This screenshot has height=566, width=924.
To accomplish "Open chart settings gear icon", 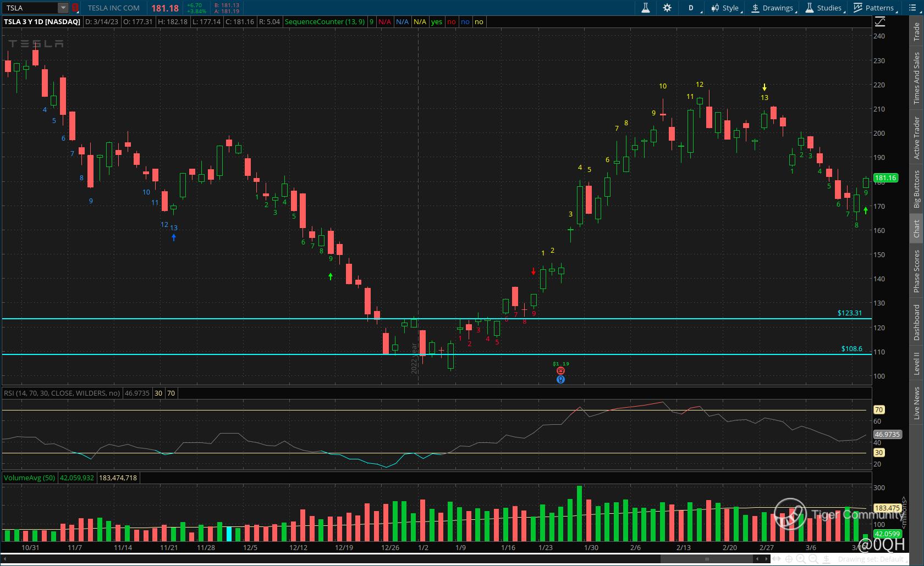I will 667,8.
